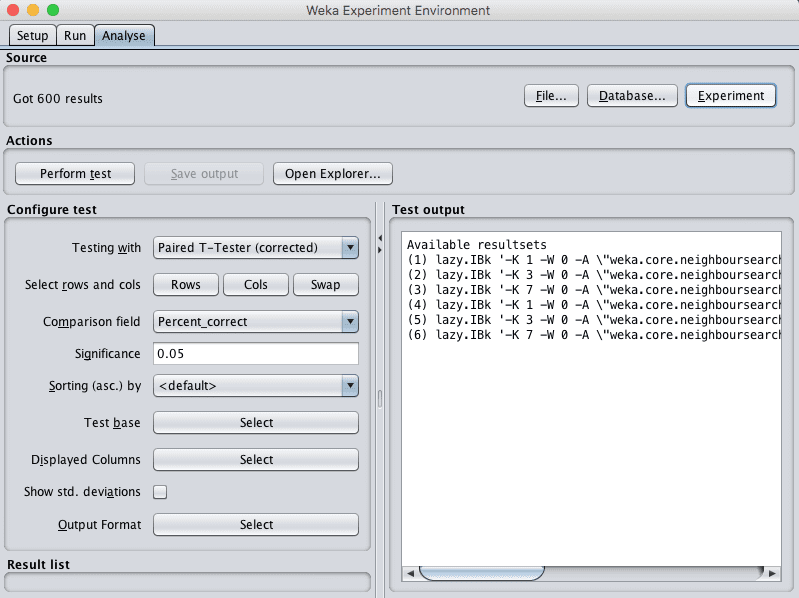Click resultset (6) lazy.IBk line
799x598 pixels.
594,335
